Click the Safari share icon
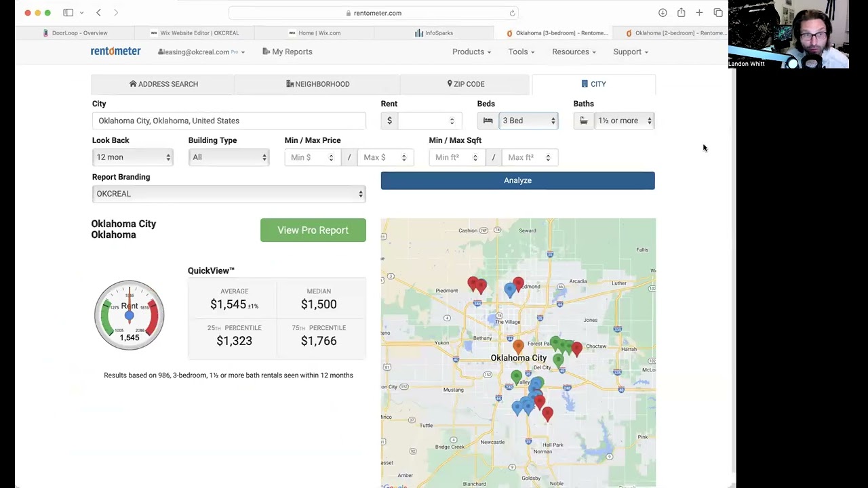Viewport: 868px width, 488px height. coord(681,13)
